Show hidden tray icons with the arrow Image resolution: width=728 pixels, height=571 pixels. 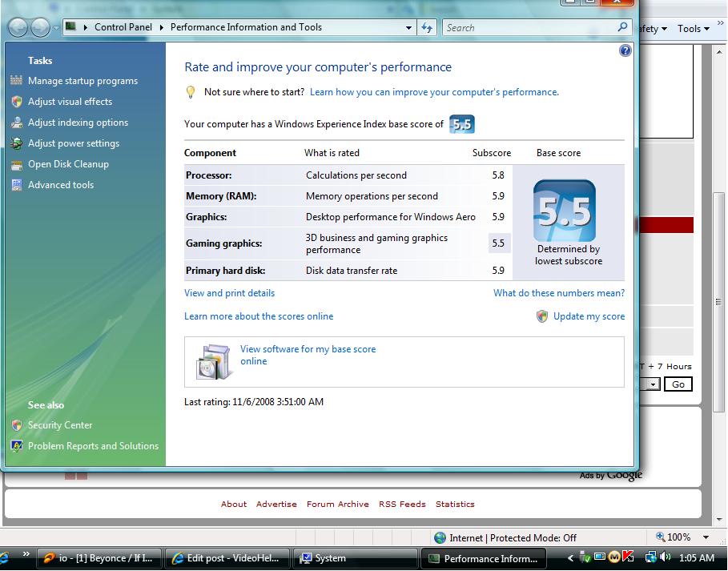pos(570,557)
